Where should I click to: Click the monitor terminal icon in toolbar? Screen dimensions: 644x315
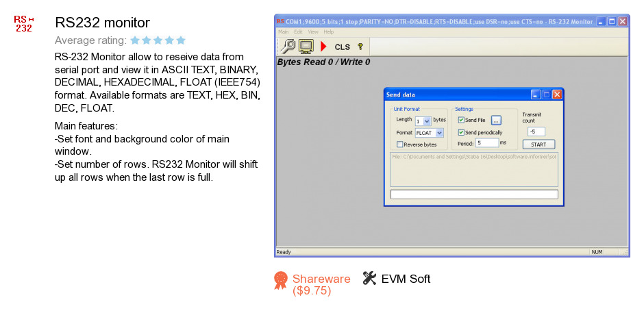pos(306,47)
